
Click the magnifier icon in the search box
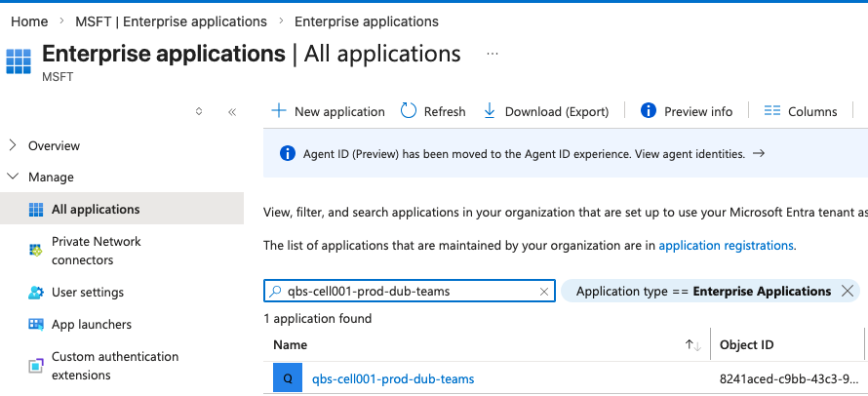275,292
